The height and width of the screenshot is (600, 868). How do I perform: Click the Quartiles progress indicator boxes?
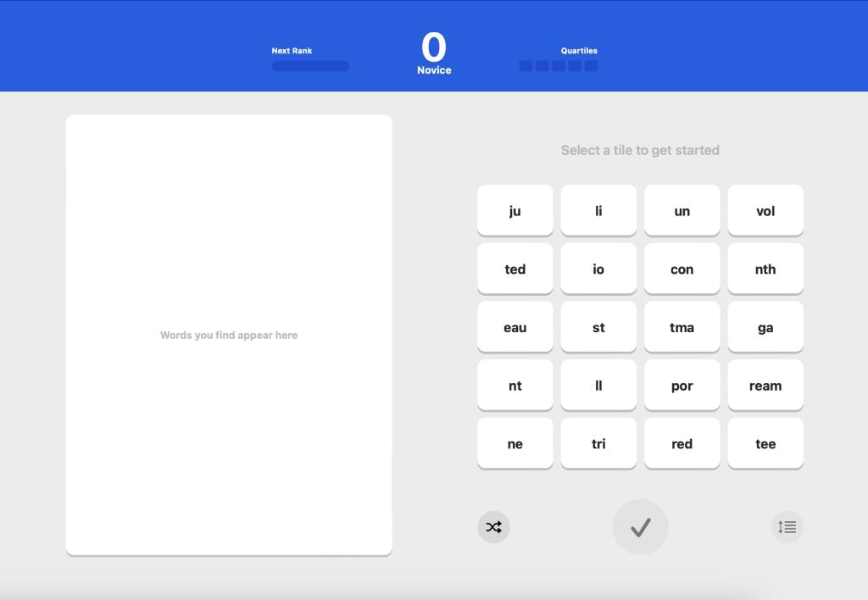(558, 66)
